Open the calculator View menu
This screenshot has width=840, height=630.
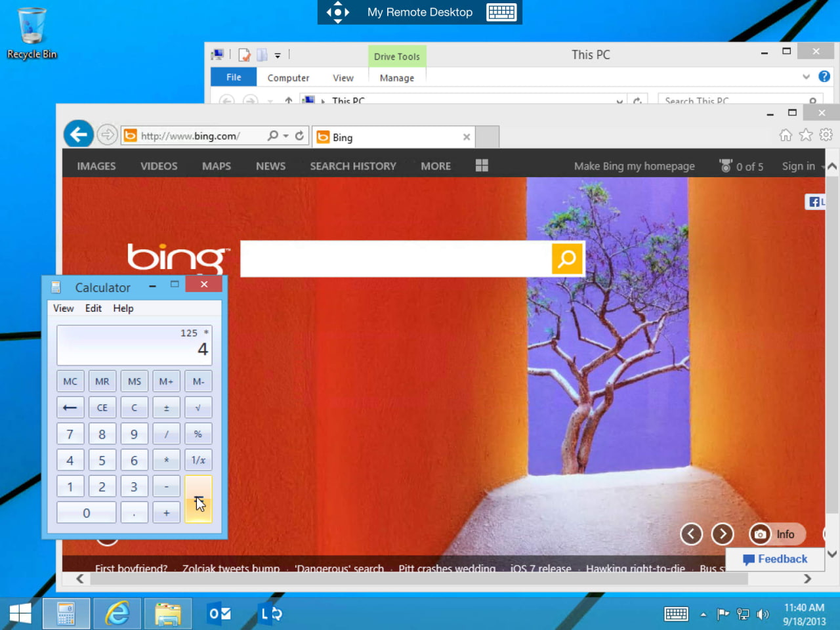[63, 308]
